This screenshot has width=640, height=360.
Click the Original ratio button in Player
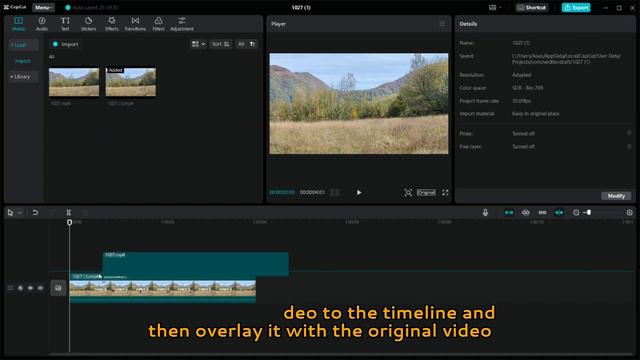(x=426, y=193)
